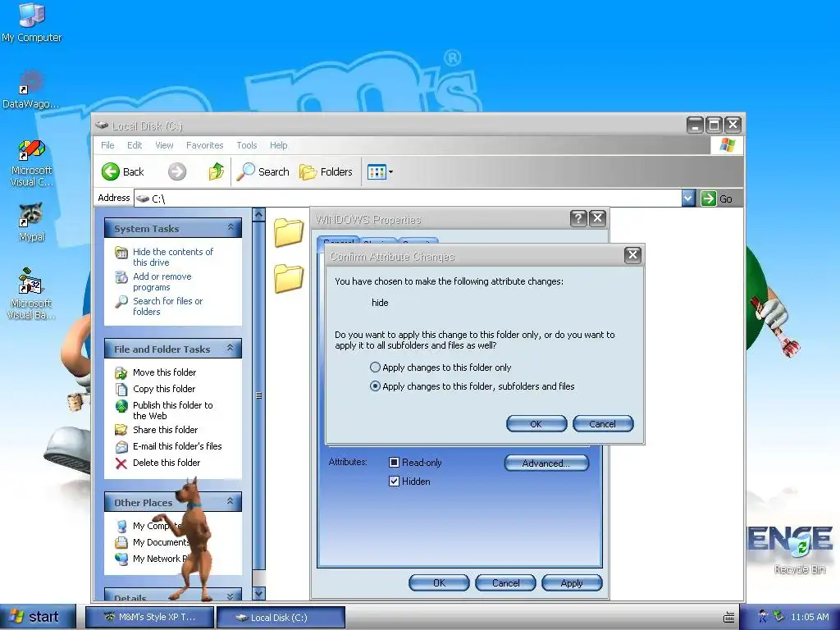The image size is (840, 630).
Task: Click the running figure system tray icon
Action: coord(763,617)
